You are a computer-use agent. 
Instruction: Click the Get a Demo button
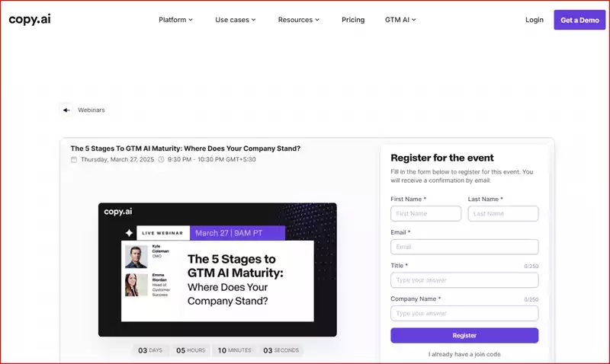pos(579,20)
